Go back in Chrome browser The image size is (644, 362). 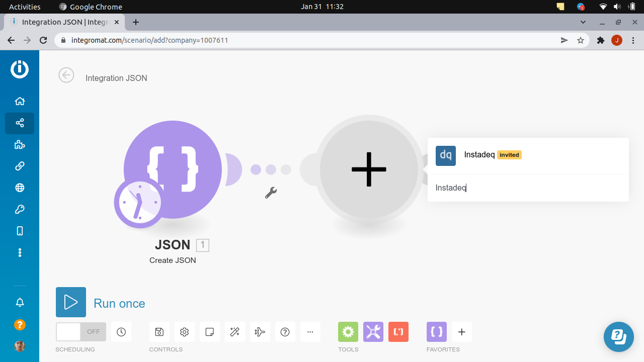tap(11, 40)
